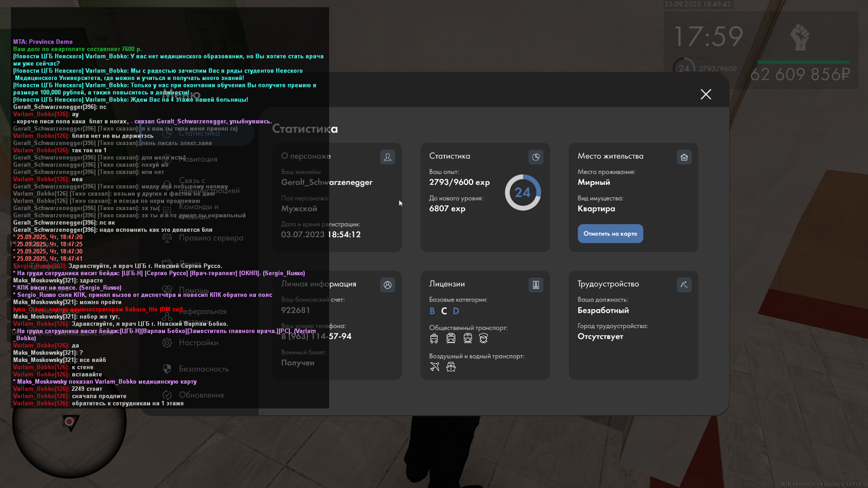This screenshot has width=868, height=488.
Task: Click the license document icon in Лицензии card
Action: pyautogui.click(x=536, y=285)
